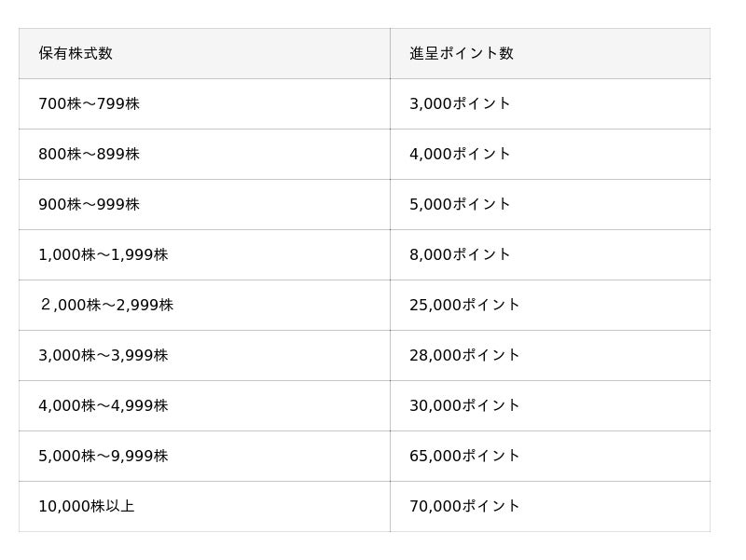Select the 900株～999株 cell
The height and width of the screenshot is (560, 746).
(204, 204)
